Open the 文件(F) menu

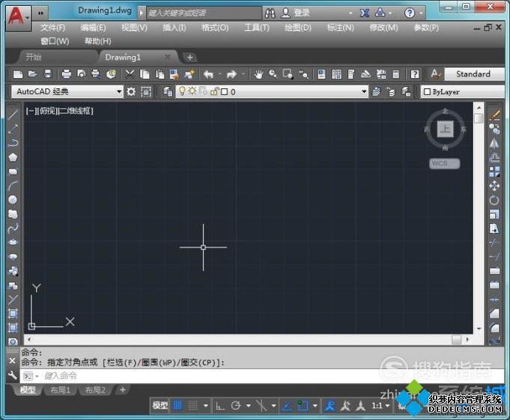coord(52,28)
